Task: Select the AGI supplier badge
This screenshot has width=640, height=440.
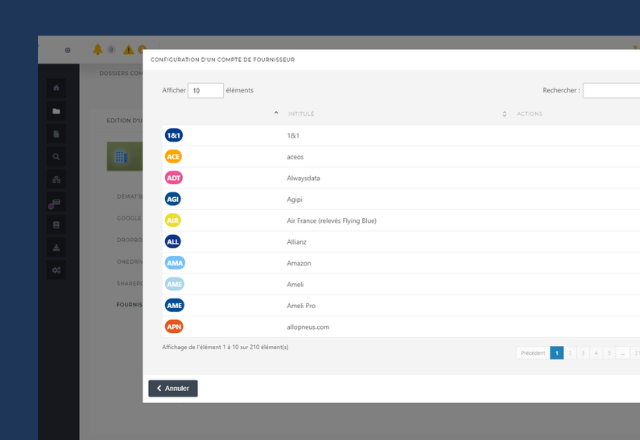Action: (x=173, y=199)
